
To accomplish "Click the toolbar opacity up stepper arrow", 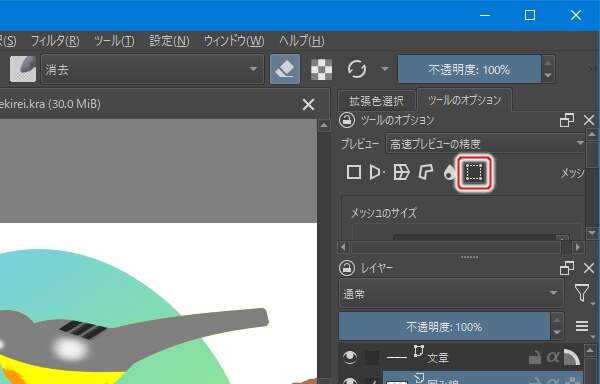I will tap(548, 62).
